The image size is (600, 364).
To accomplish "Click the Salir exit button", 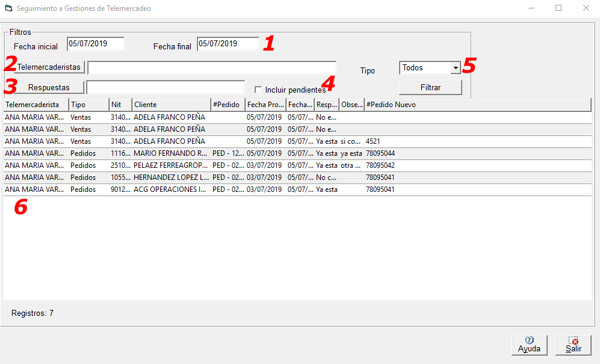I will pyautogui.click(x=574, y=345).
